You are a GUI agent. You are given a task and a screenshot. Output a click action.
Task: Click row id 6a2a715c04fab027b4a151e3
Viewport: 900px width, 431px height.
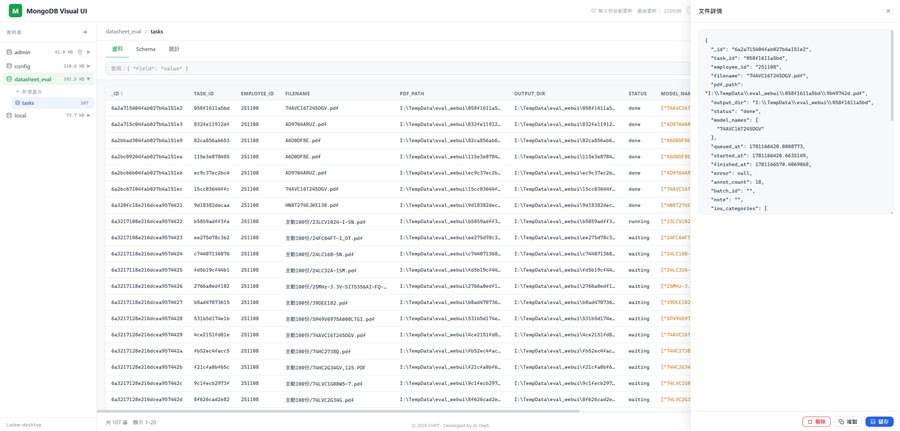pyautogui.click(x=146, y=124)
